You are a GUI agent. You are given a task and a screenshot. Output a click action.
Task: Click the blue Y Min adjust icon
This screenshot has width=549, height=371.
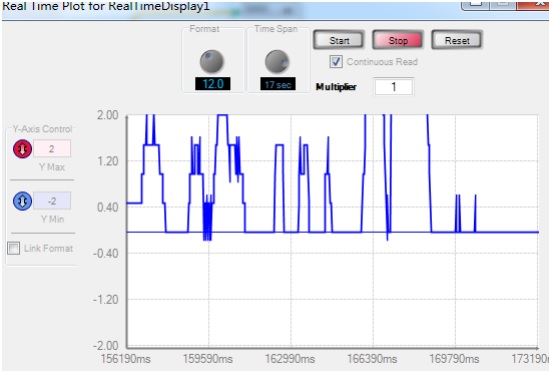click(22, 201)
